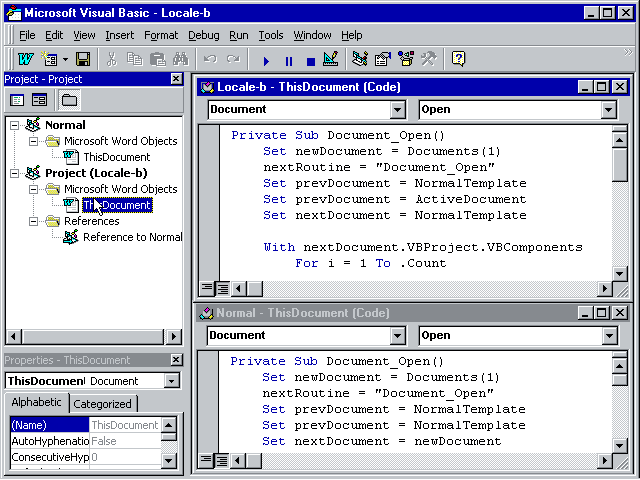Image resolution: width=640 pixels, height=480 pixels.
Task: Click the View Microsoft Word toolbar icon
Action: tap(25, 59)
